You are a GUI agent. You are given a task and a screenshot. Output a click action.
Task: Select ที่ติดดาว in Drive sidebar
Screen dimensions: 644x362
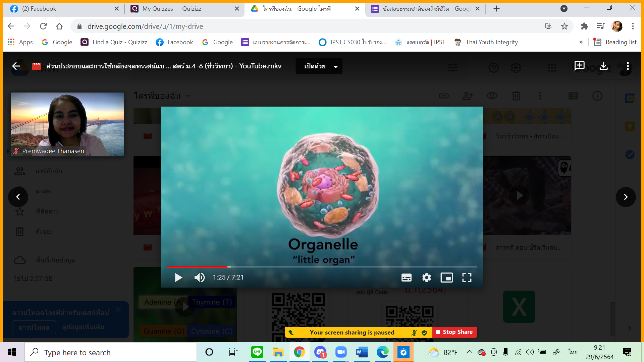[x=47, y=212]
